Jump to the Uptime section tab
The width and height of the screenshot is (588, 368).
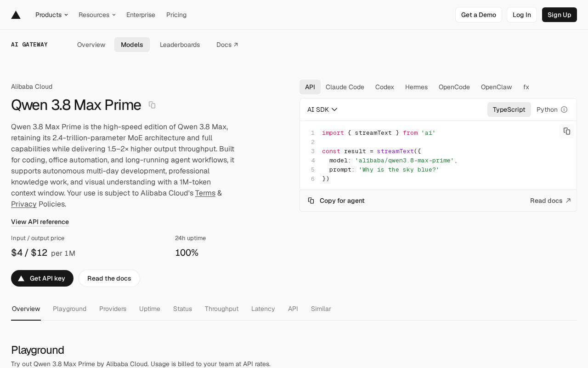pyautogui.click(x=150, y=309)
